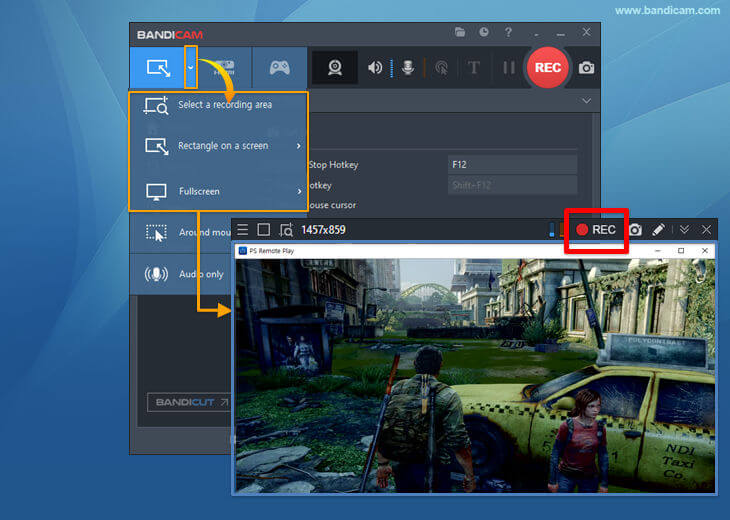
Task: Start recording with big red REC button
Action: [548, 68]
